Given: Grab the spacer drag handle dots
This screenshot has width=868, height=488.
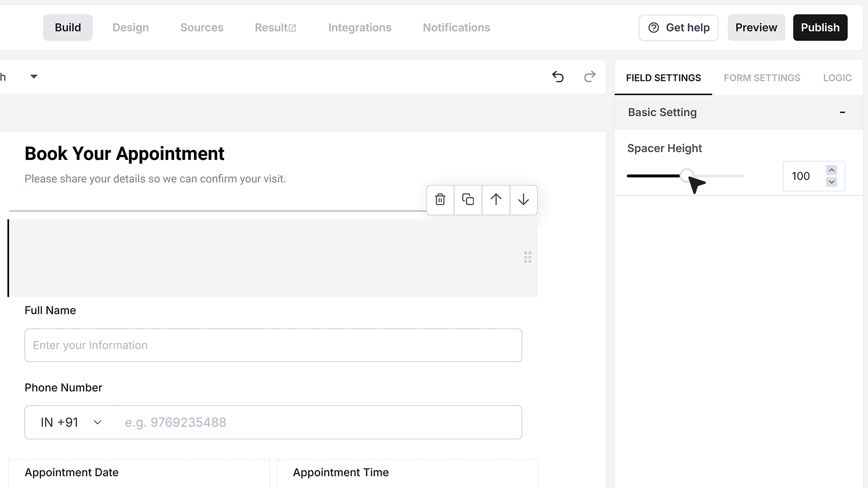Looking at the screenshot, I should [x=528, y=258].
